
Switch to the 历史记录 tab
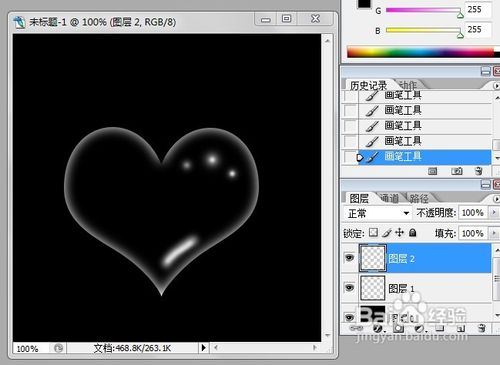point(368,85)
